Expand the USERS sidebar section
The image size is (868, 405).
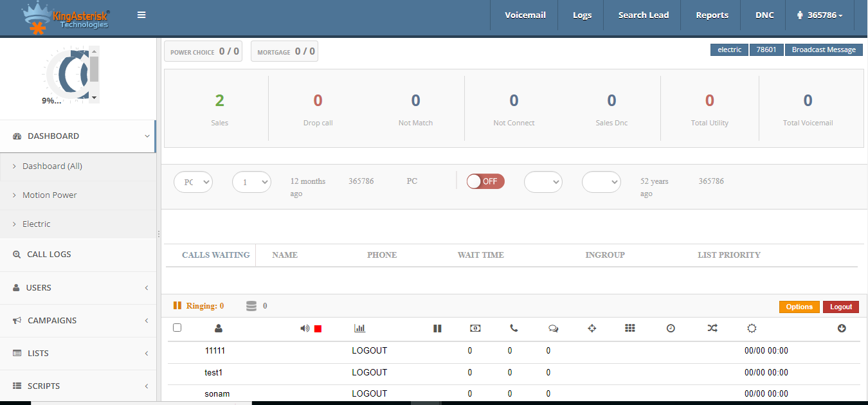(x=39, y=287)
